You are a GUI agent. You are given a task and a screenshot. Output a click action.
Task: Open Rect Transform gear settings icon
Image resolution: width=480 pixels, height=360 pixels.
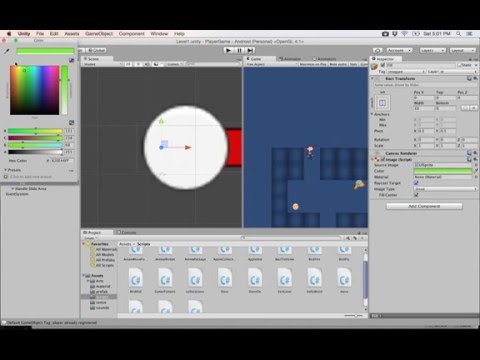475,79
